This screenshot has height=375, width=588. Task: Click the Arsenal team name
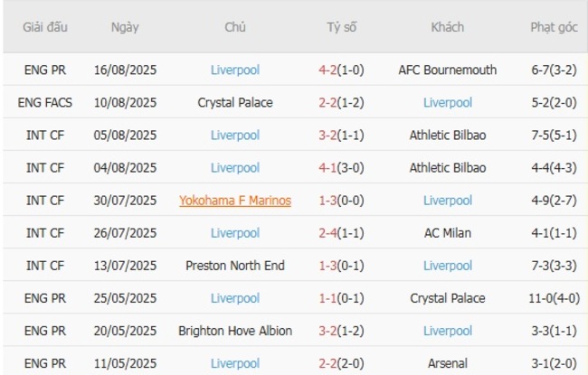(447, 362)
